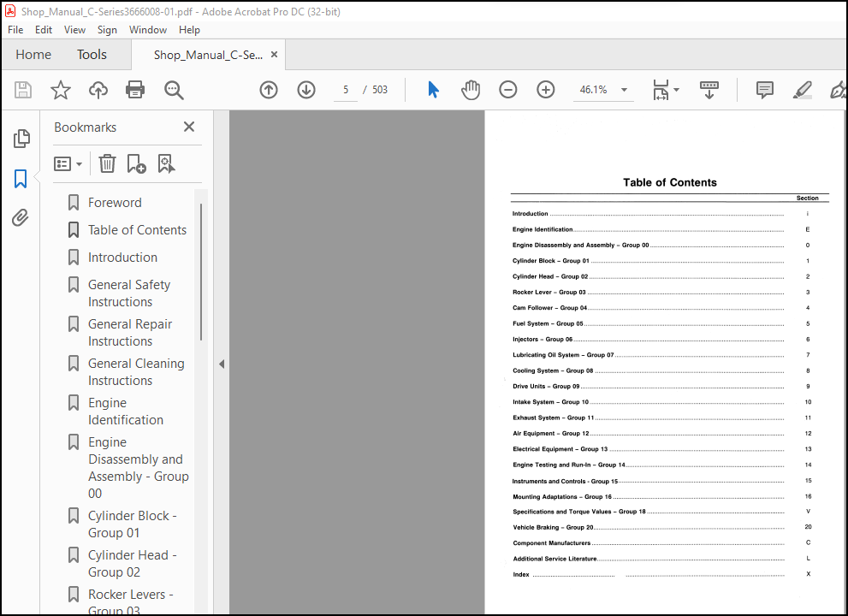
Task: Open the View menu
Action: [74, 30]
